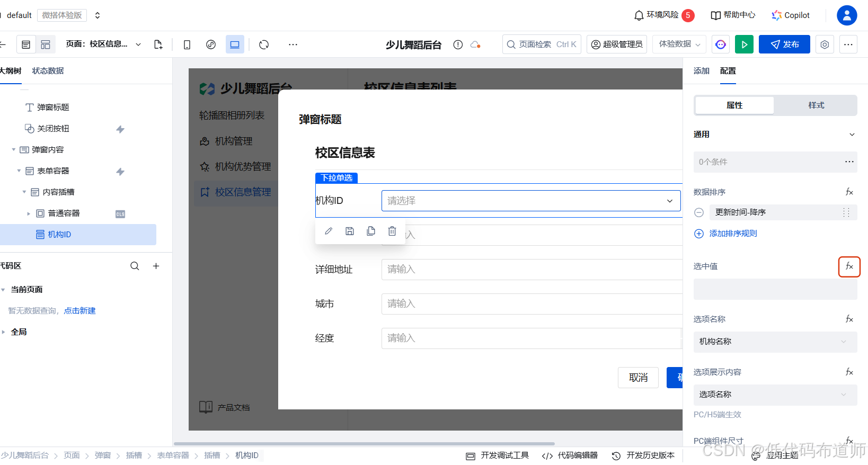This screenshot has width=868, height=465.
Task: Open the 选项名称 display content dropdown
Action: [x=775, y=395]
